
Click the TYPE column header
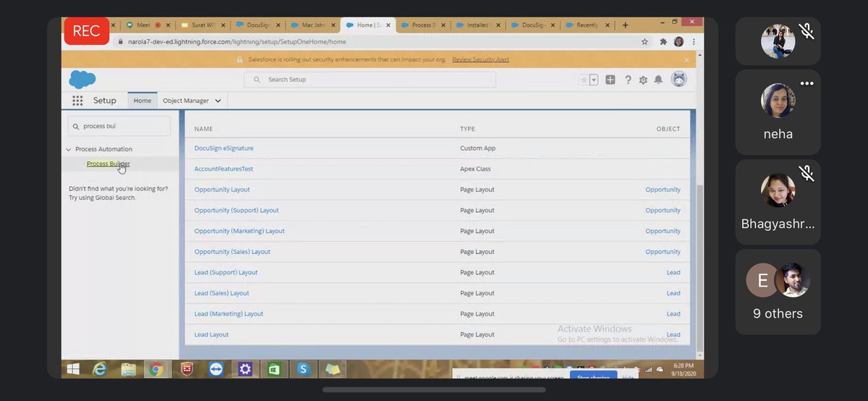467,129
